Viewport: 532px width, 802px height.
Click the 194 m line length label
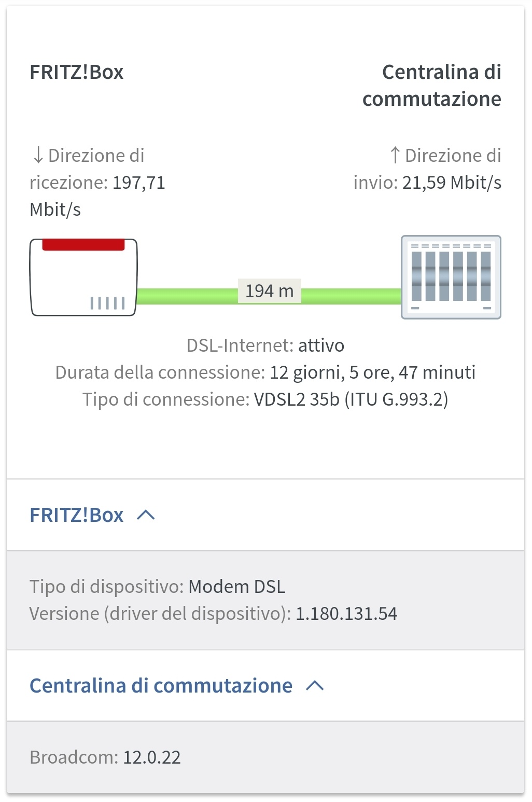point(270,291)
